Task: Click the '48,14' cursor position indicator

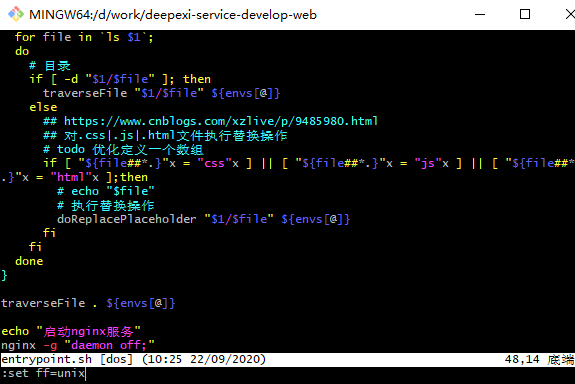Action: (522, 359)
